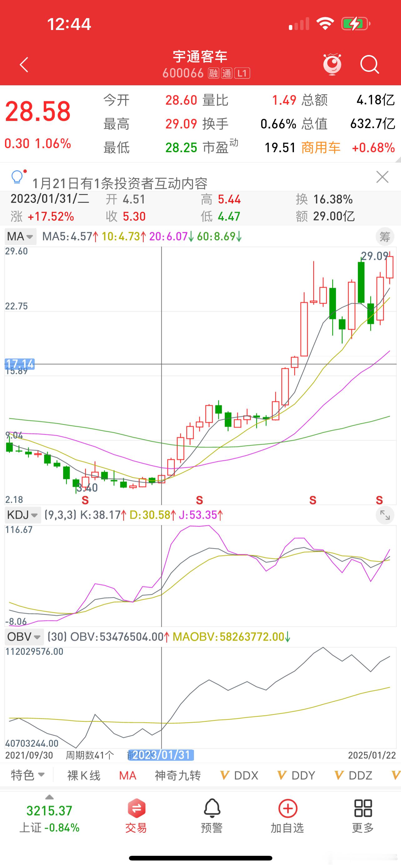
Task: Tap the MAOBV value label
Action: tap(231, 636)
